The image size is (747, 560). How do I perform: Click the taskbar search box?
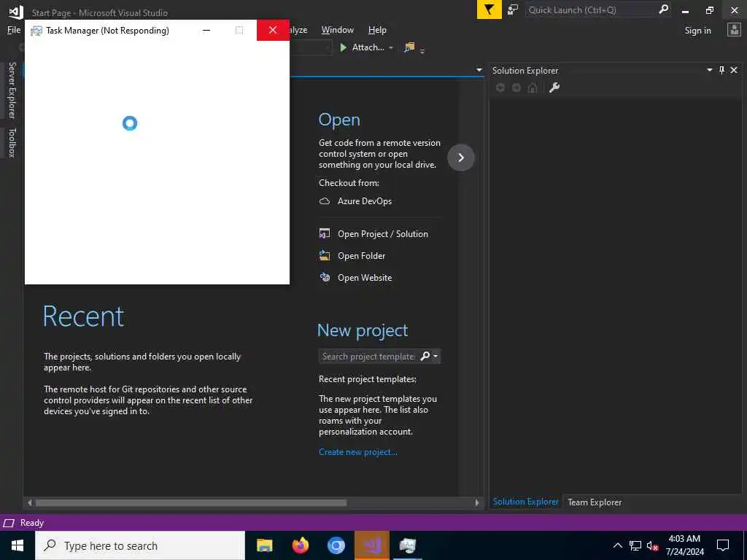140,545
